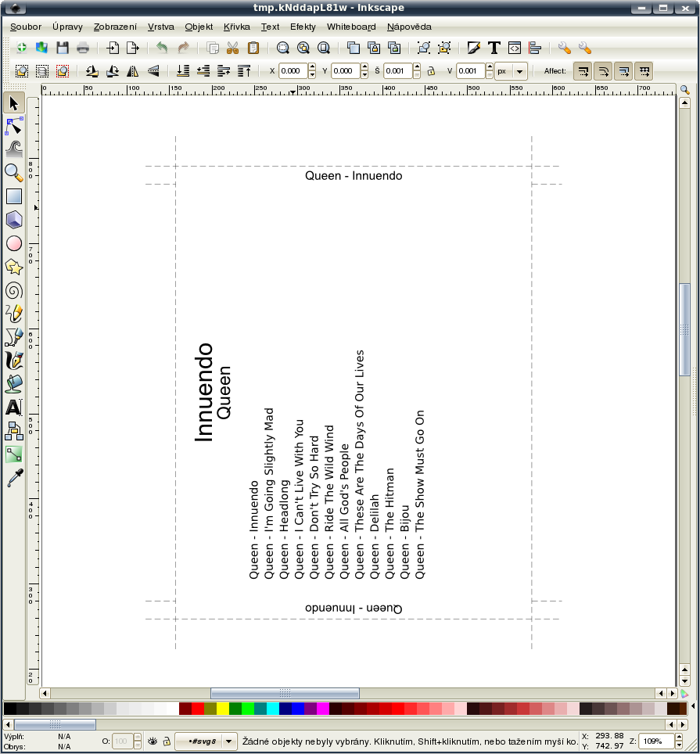The height and width of the screenshot is (754, 700).
Task: Toggle current layer visibility eye
Action: (153, 741)
